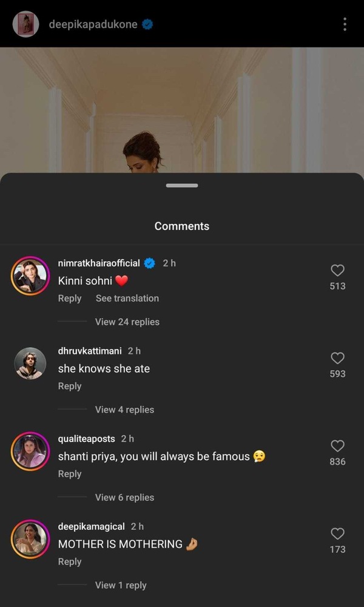Grab the comments sheet drag handle

(182, 185)
